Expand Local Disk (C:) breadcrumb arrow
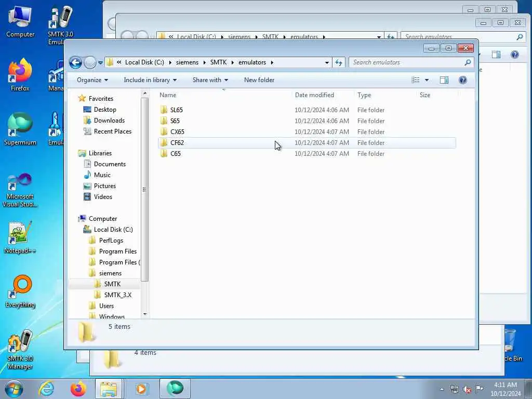This screenshot has width=532, height=399. point(170,62)
